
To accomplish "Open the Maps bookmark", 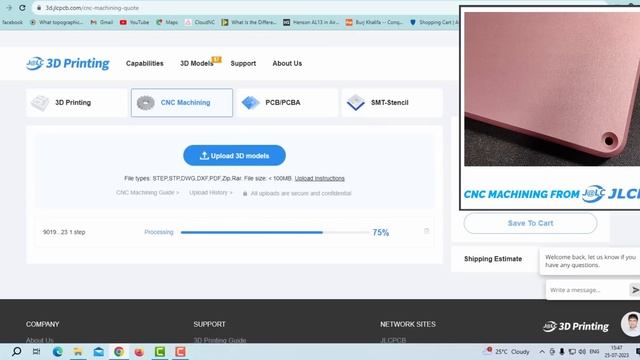I will pyautogui.click(x=167, y=22).
